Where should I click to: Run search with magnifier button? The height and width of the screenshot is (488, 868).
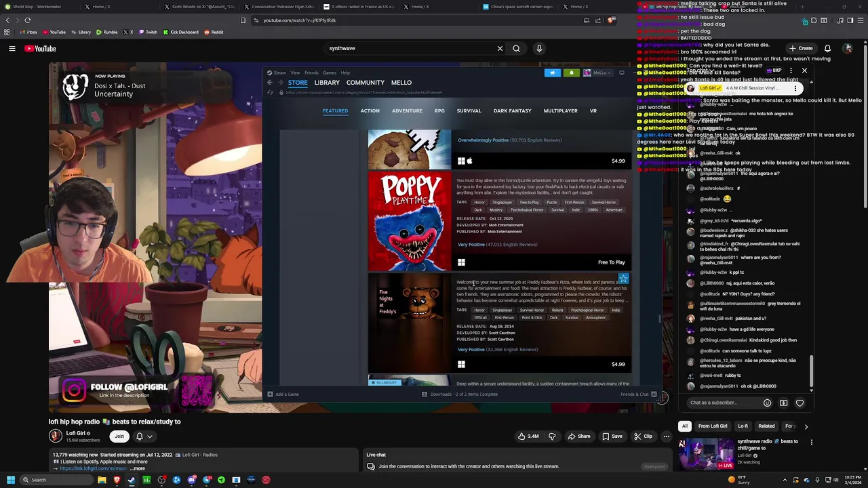(516, 48)
